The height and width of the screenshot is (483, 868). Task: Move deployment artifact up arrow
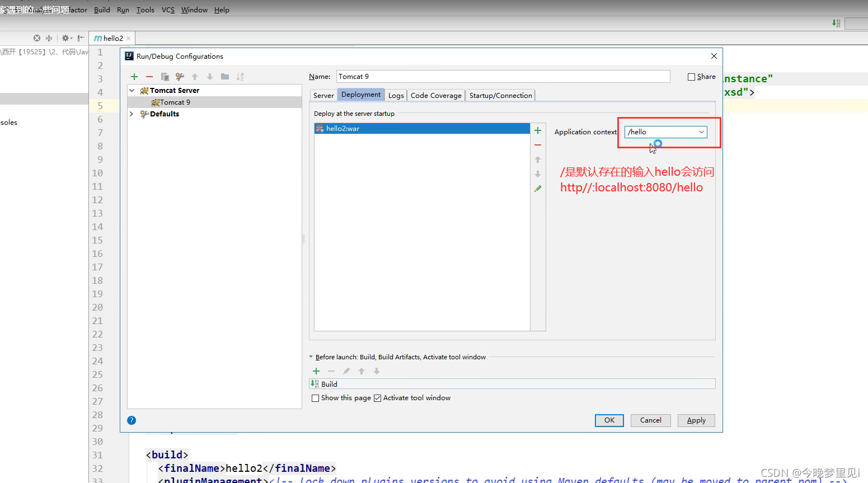coord(538,160)
